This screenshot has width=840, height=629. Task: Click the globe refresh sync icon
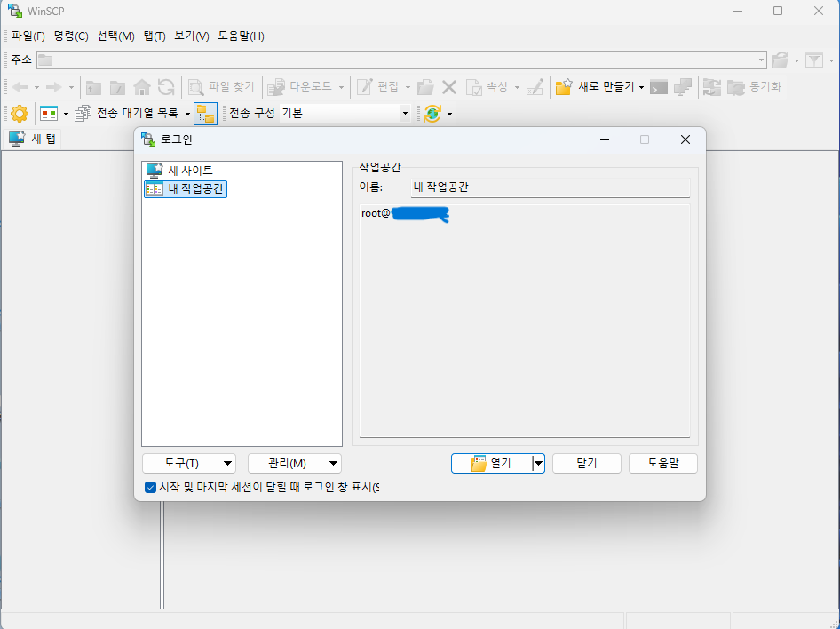[432, 114]
